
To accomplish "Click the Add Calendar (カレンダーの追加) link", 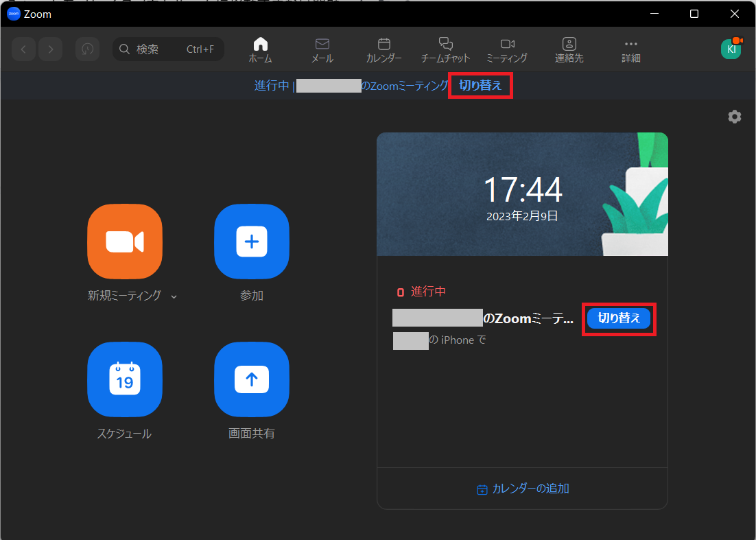I will click(523, 489).
